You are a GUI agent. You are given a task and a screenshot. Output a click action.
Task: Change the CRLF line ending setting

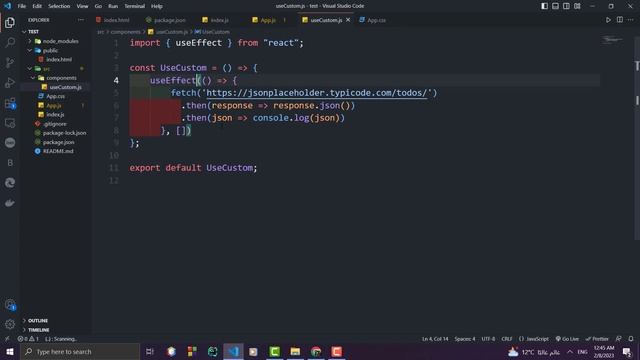pos(507,339)
